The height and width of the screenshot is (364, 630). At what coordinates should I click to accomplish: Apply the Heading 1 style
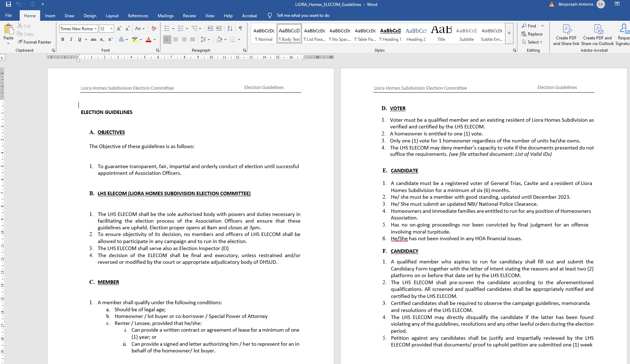(390, 34)
